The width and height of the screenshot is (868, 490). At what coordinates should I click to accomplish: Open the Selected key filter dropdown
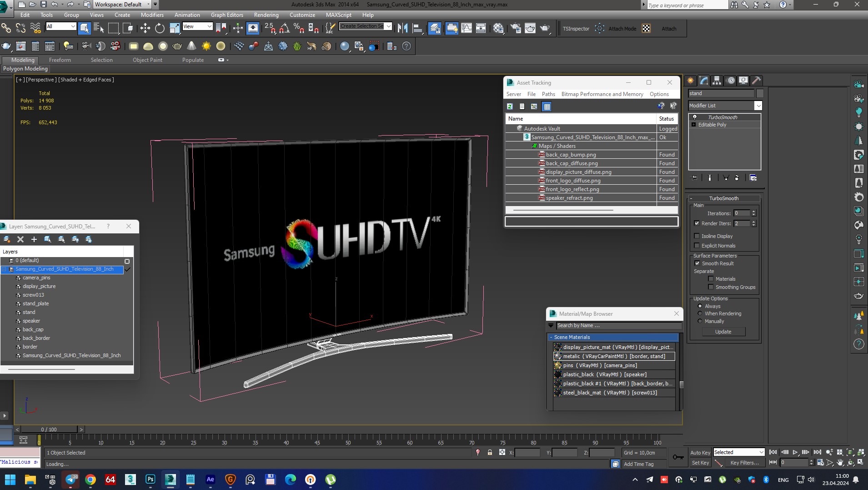pyautogui.click(x=738, y=452)
